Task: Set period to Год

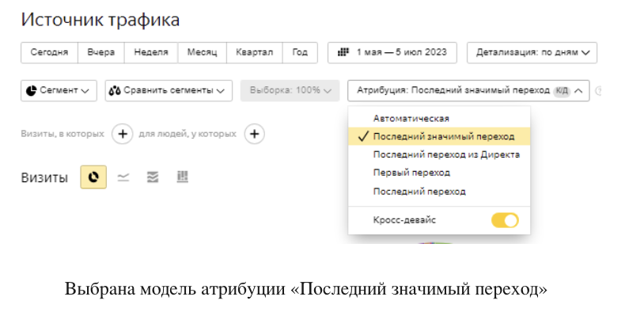Action: [x=300, y=52]
